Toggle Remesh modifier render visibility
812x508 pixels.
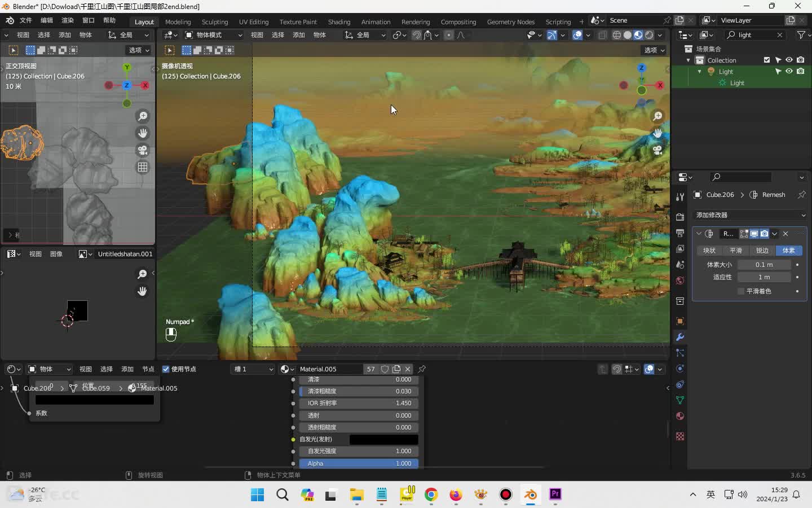click(764, 234)
